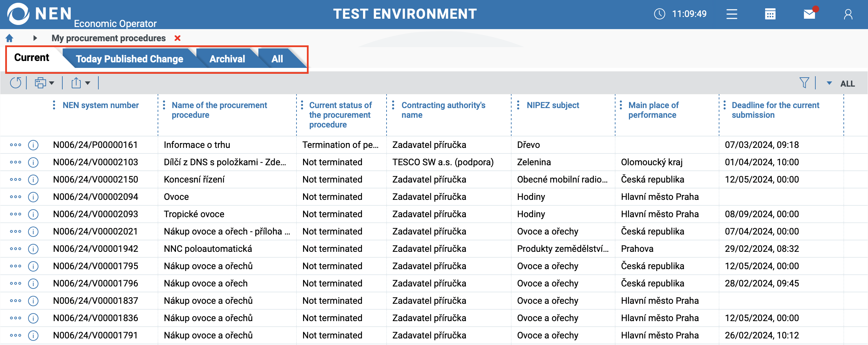Open the calendar icon in header

770,14
